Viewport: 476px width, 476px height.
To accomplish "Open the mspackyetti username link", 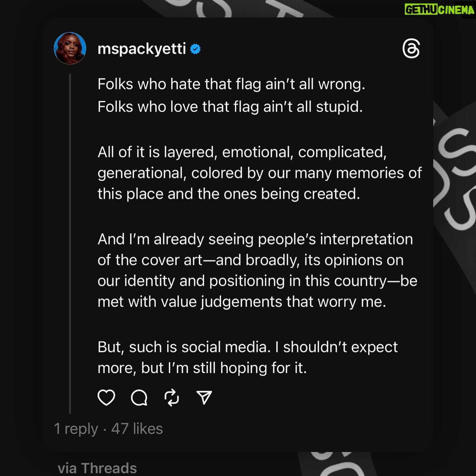I will [x=142, y=49].
